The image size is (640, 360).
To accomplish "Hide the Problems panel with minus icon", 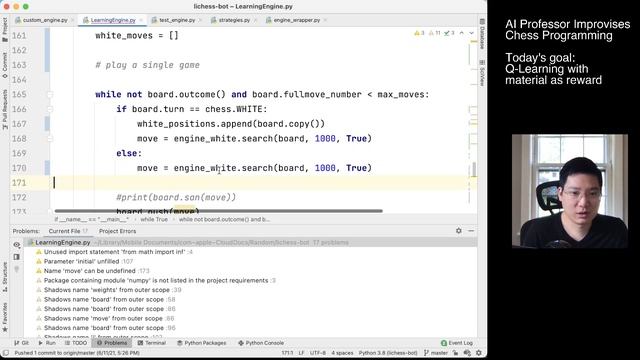I will click(x=471, y=231).
